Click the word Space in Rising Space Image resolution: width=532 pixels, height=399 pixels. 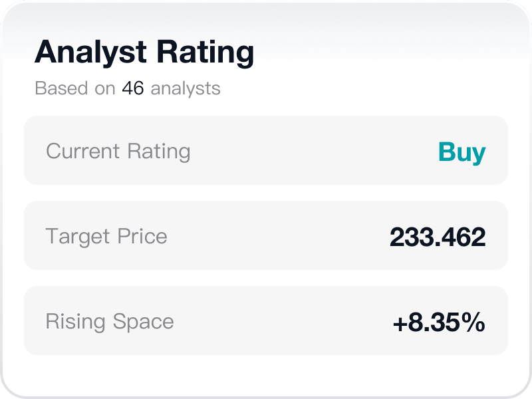pyautogui.click(x=143, y=322)
